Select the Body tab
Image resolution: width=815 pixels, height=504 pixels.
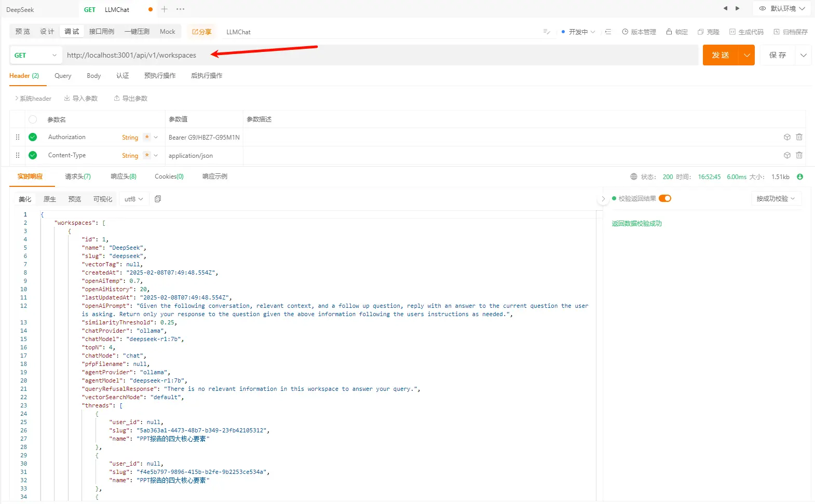pos(94,76)
